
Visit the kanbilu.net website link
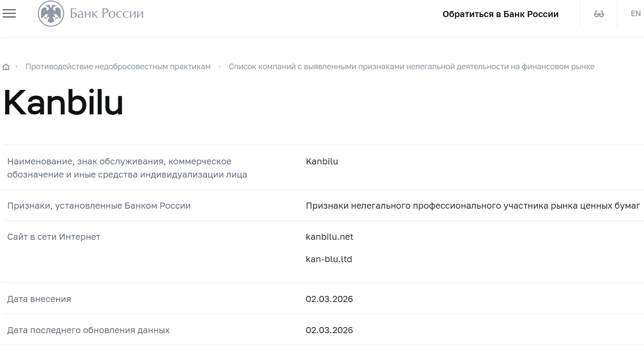[x=329, y=237]
